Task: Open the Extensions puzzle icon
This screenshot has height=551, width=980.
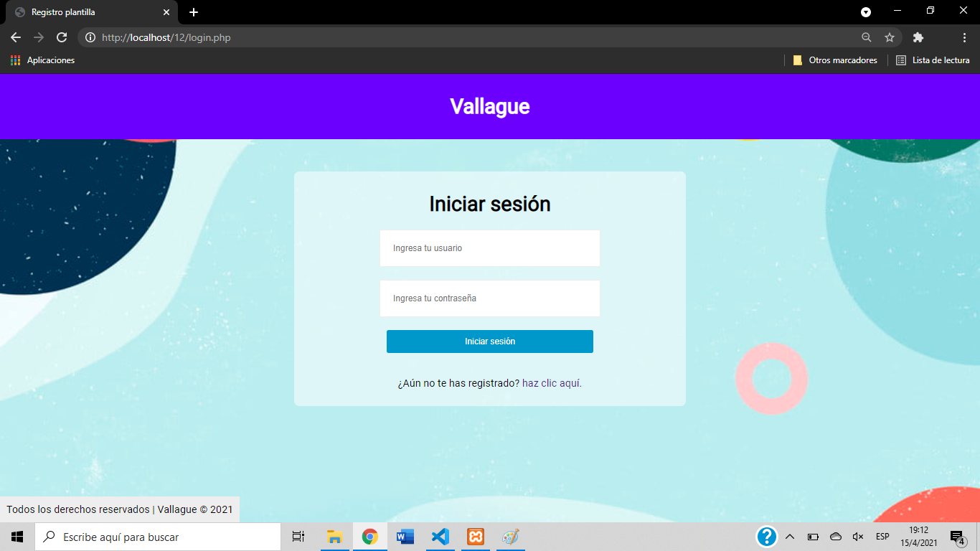Action: pos(918,37)
